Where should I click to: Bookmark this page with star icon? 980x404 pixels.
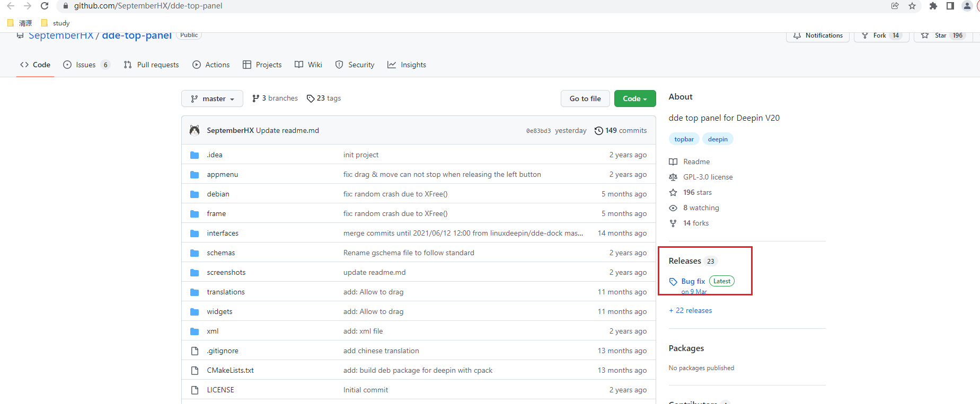click(912, 6)
